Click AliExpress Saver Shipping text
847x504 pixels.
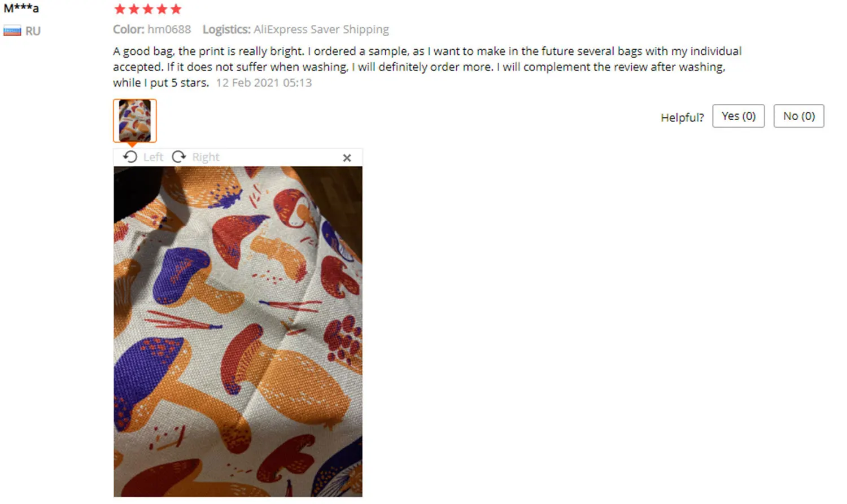click(x=321, y=29)
